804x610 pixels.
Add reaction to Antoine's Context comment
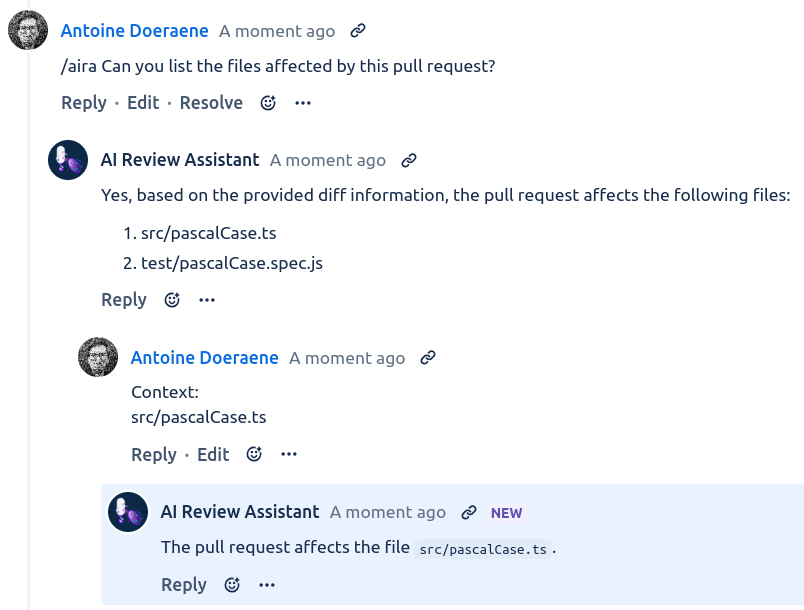pos(254,455)
